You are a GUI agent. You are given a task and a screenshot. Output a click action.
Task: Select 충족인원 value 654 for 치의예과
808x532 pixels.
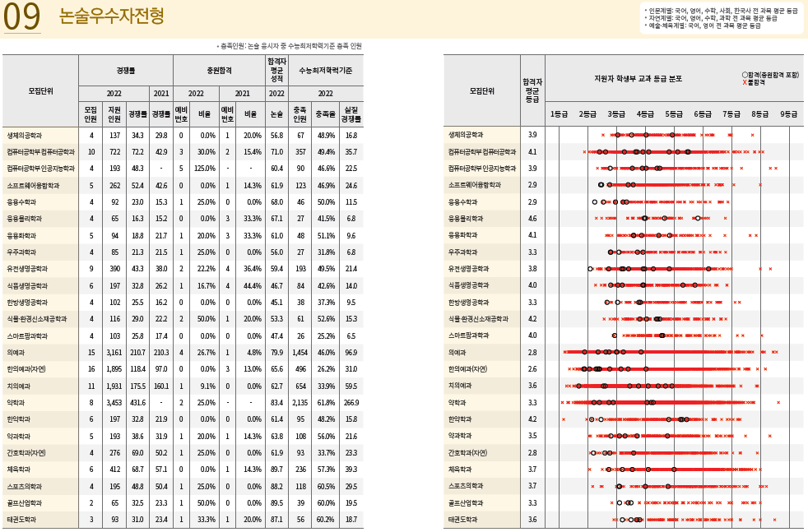(300, 386)
